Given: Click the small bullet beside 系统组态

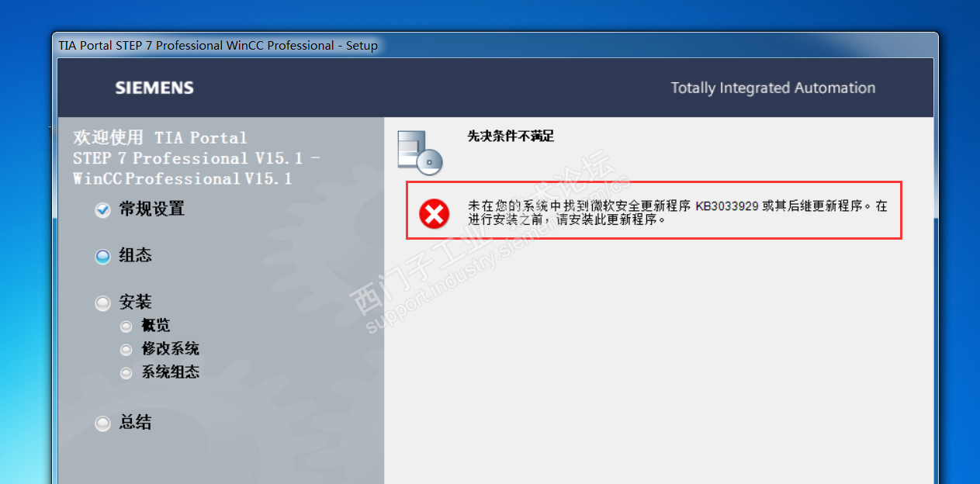Looking at the screenshot, I should pyautogui.click(x=126, y=373).
